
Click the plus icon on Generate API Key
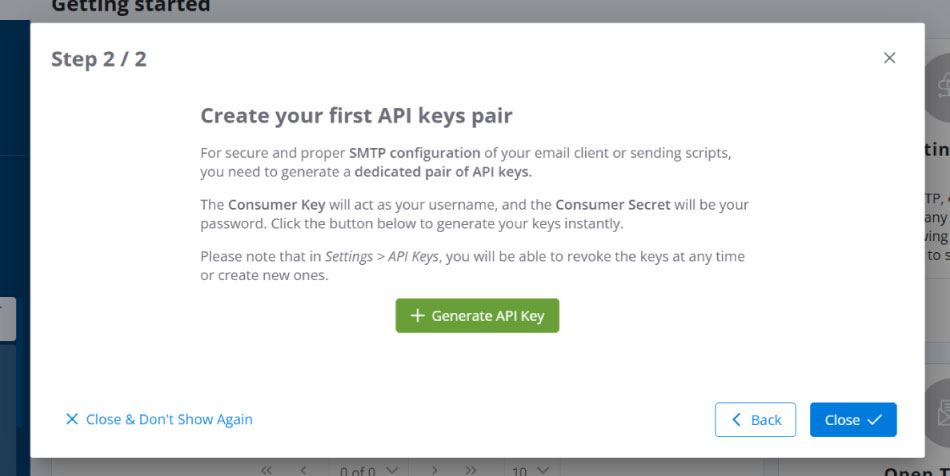[x=417, y=316]
